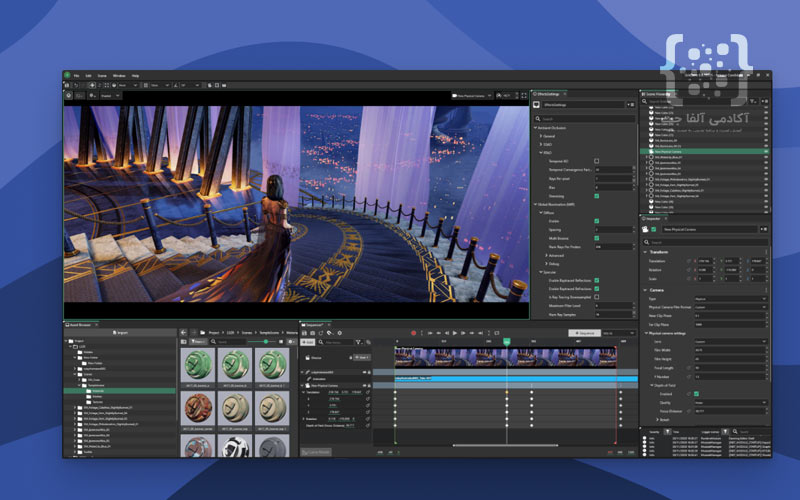Click the back arrow in Asset Browser
This screenshot has height=500, width=800.
(184, 333)
